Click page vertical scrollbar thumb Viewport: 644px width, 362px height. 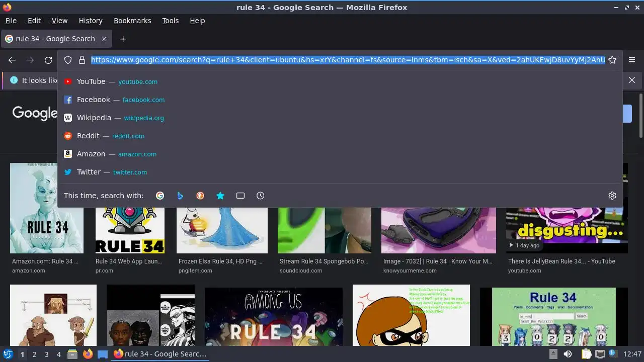[x=640, y=115]
